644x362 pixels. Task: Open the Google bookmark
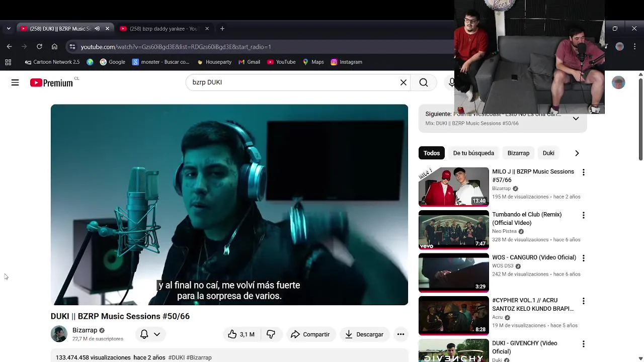click(112, 62)
